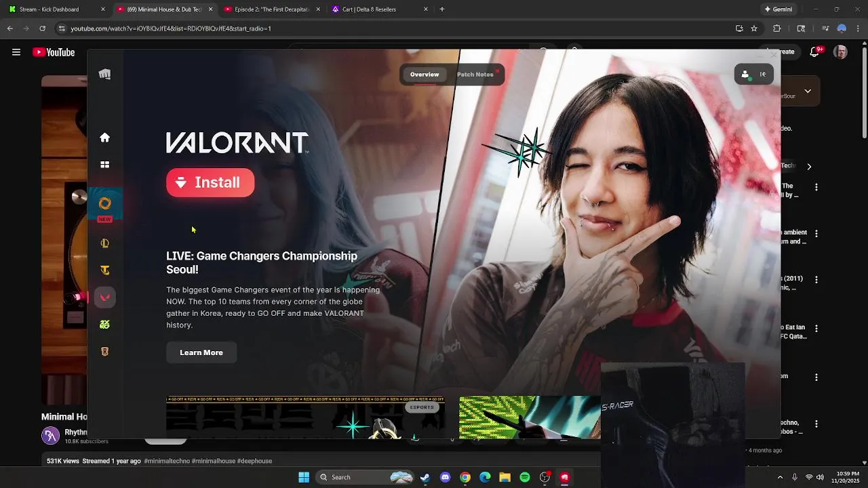Open Discord from the taskbar
868x488 pixels.
[445, 477]
